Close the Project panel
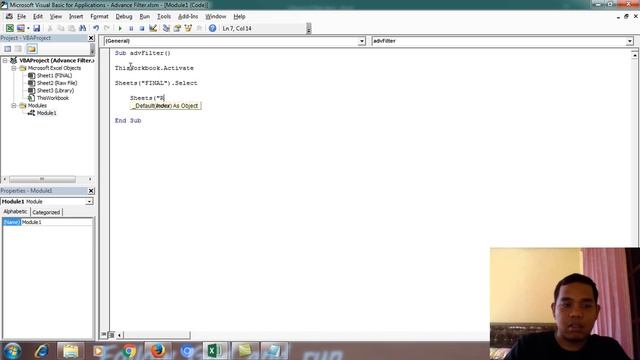Screen dimensions: 640x360 point(91,38)
